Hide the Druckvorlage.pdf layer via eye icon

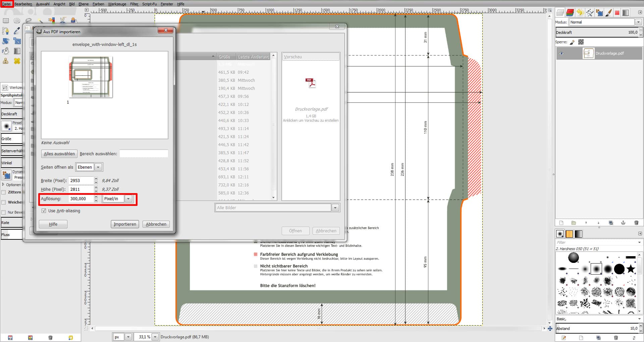coord(561,53)
